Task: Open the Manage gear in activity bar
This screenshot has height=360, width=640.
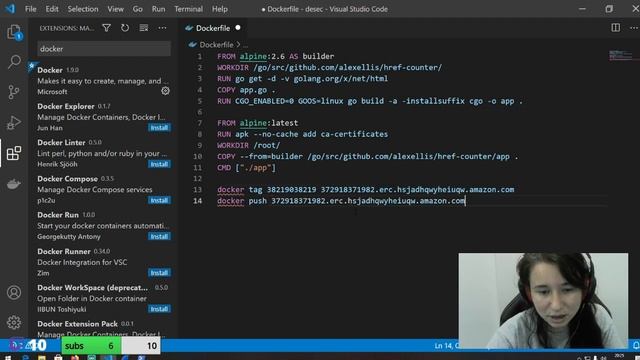Action: tap(14, 322)
